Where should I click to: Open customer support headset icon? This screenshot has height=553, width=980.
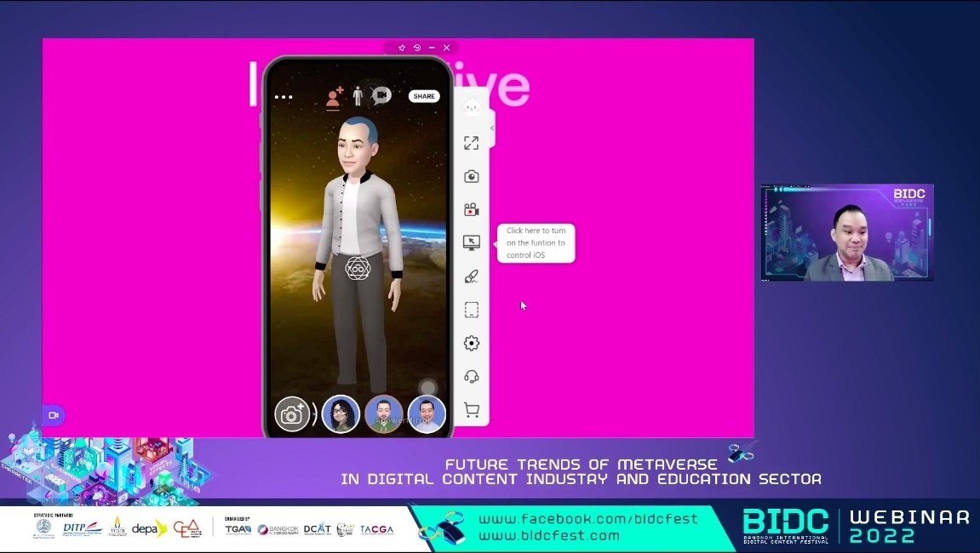pos(471,376)
